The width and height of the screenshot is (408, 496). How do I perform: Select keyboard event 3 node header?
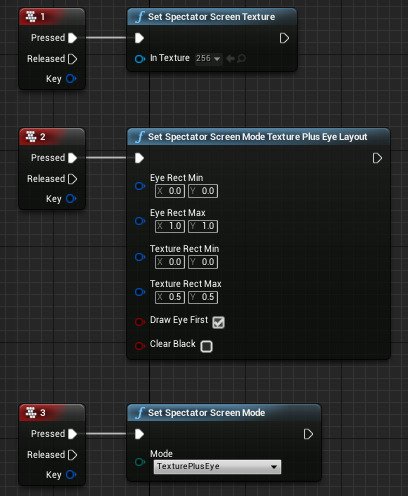coord(52,413)
